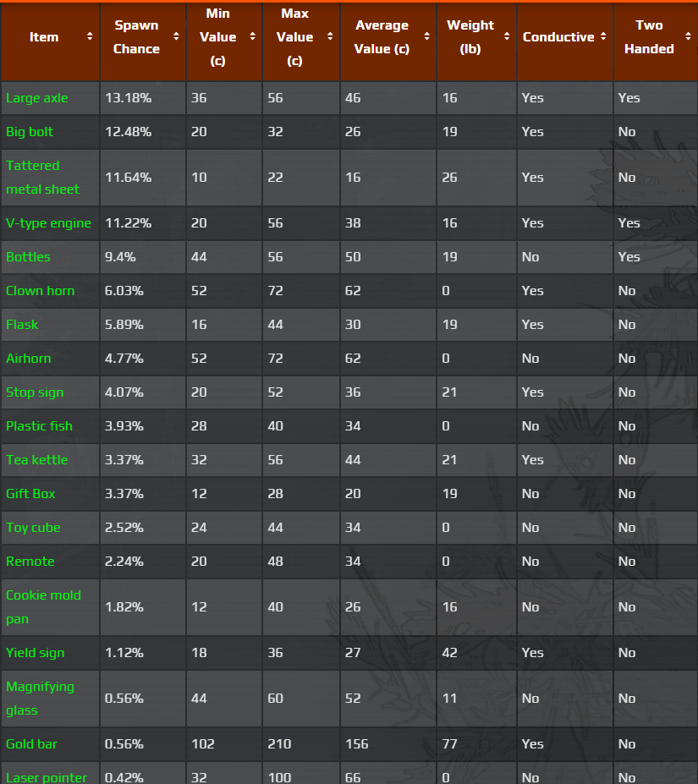Open the V-type engine link
Image resolution: width=698 pixels, height=784 pixels.
click(48, 223)
